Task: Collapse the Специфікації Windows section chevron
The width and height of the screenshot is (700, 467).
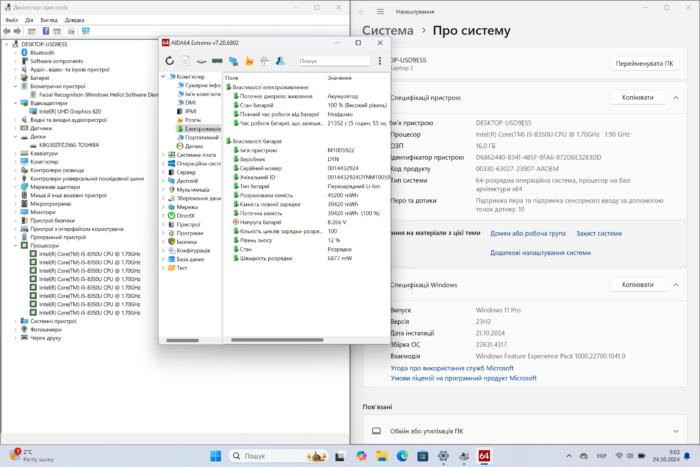Action: [676, 284]
